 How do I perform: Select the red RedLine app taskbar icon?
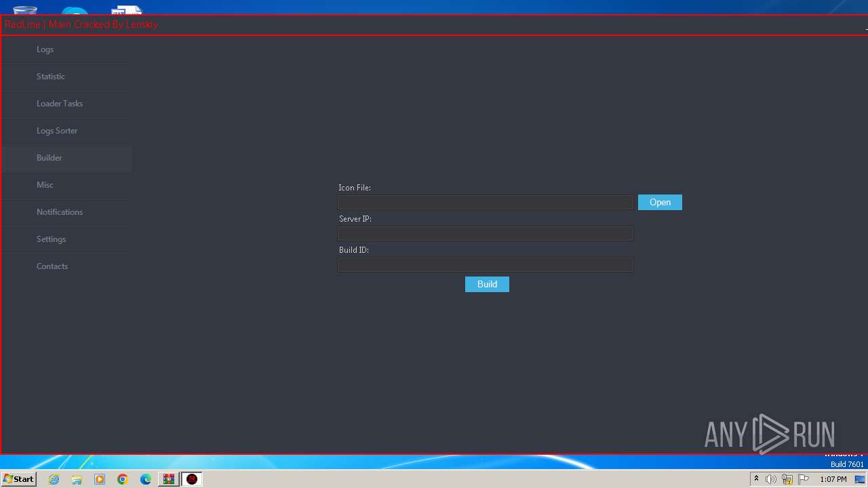coord(192,479)
